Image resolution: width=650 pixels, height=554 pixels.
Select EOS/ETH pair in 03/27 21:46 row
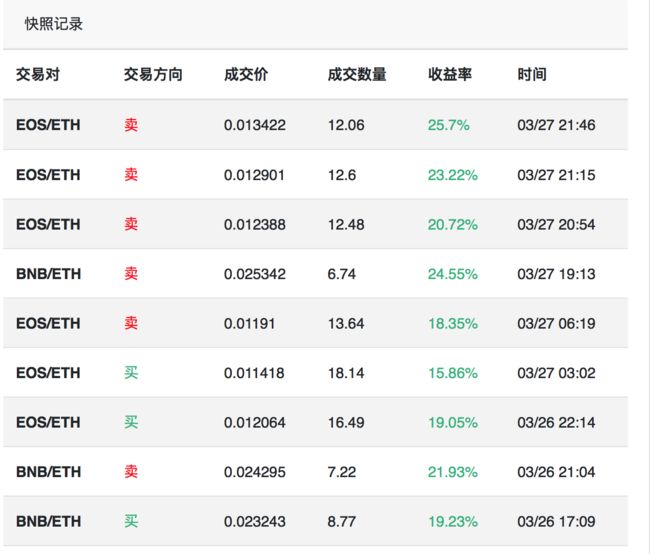pyautogui.click(x=48, y=125)
